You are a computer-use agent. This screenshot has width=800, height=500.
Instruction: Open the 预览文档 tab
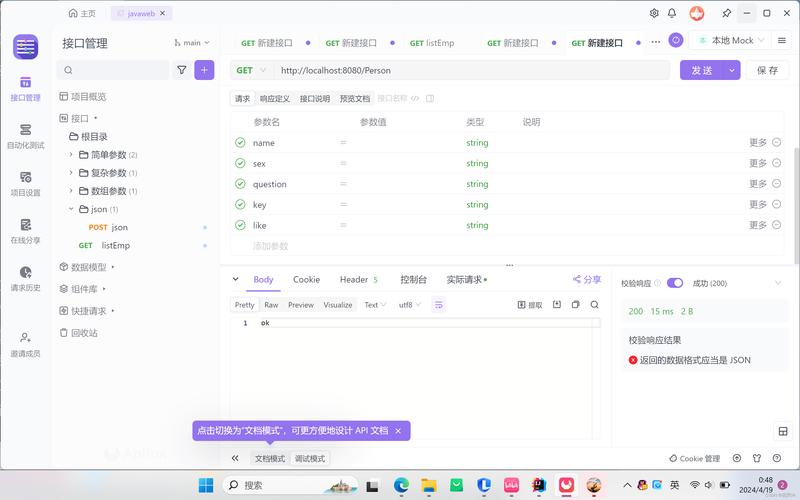(x=355, y=98)
